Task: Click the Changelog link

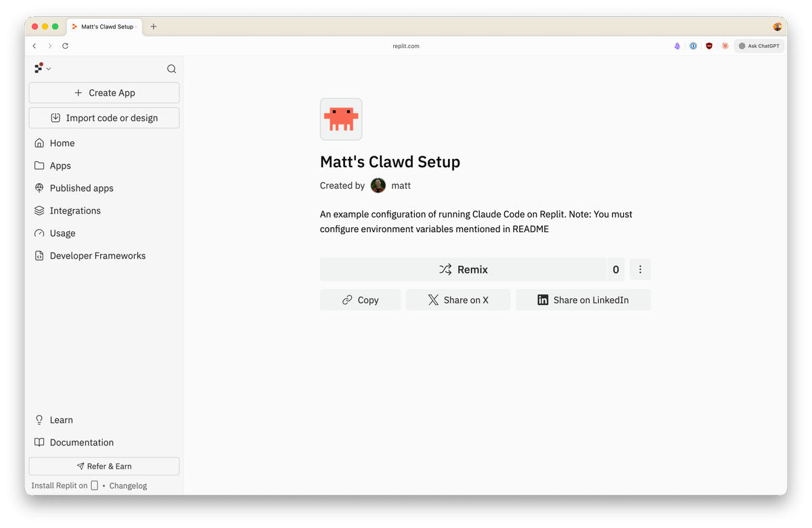Action: [x=128, y=485]
